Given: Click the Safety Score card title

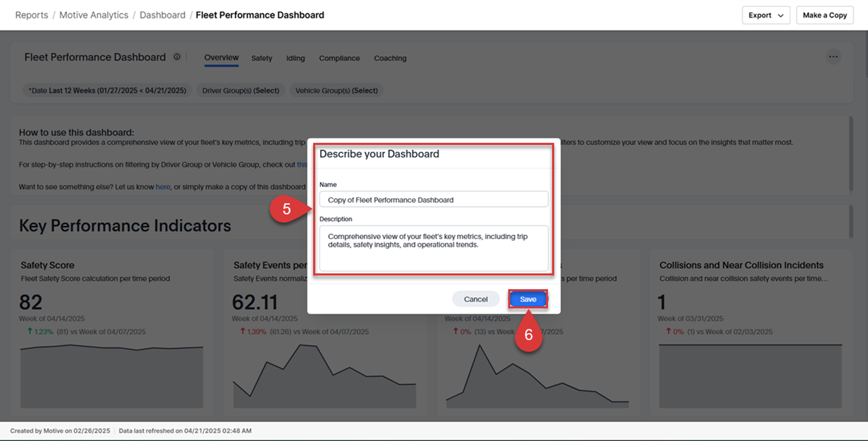Looking at the screenshot, I should coord(48,265).
